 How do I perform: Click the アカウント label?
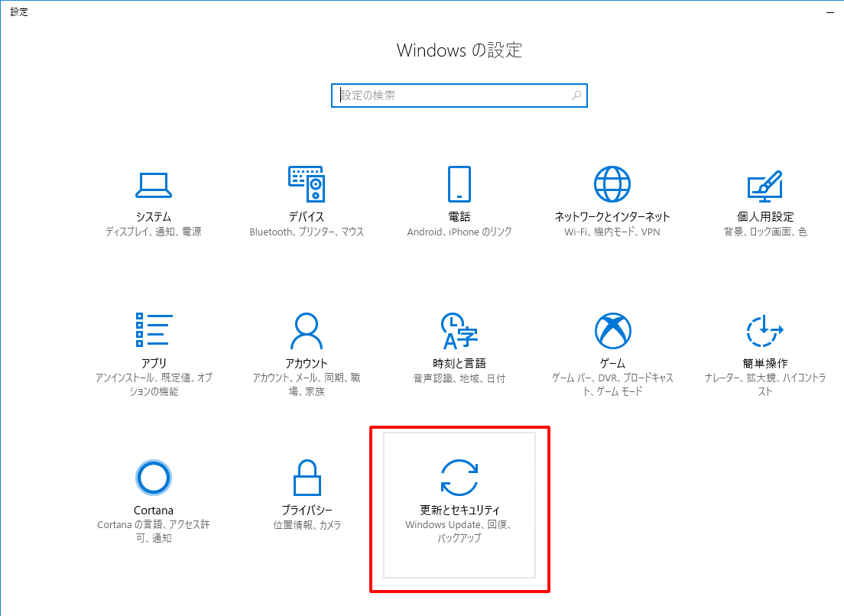tap(307, 363)
